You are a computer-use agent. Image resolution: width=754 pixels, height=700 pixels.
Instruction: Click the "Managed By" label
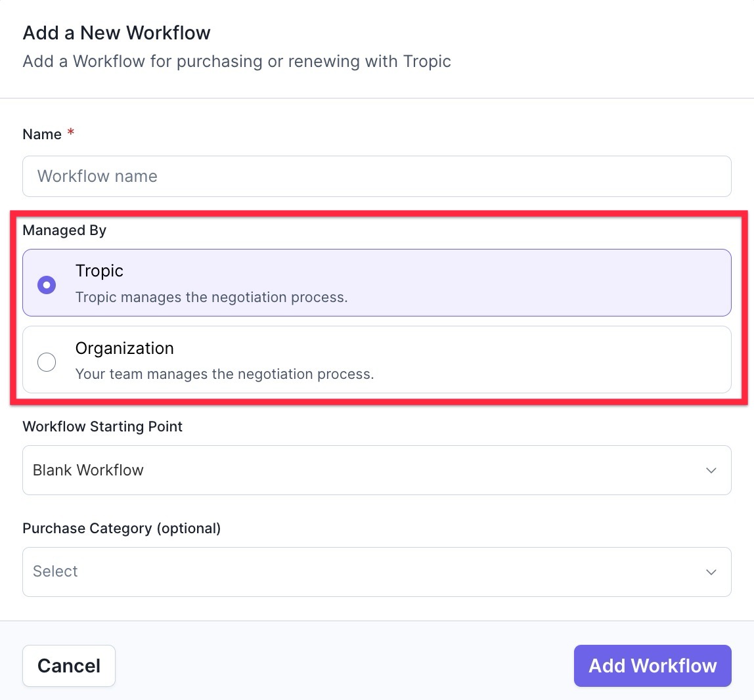click(x=64, y=230)
